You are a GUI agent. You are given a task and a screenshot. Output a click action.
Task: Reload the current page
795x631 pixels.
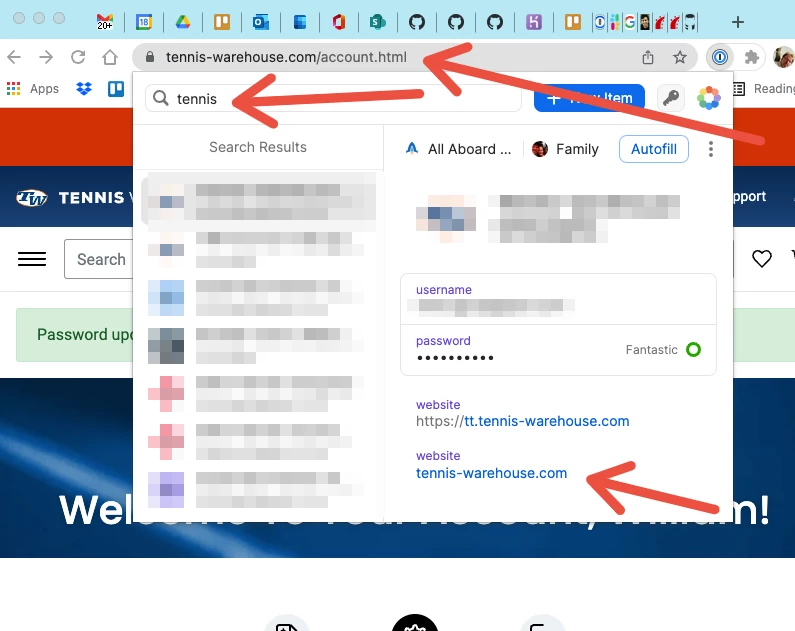coord(78,57)
